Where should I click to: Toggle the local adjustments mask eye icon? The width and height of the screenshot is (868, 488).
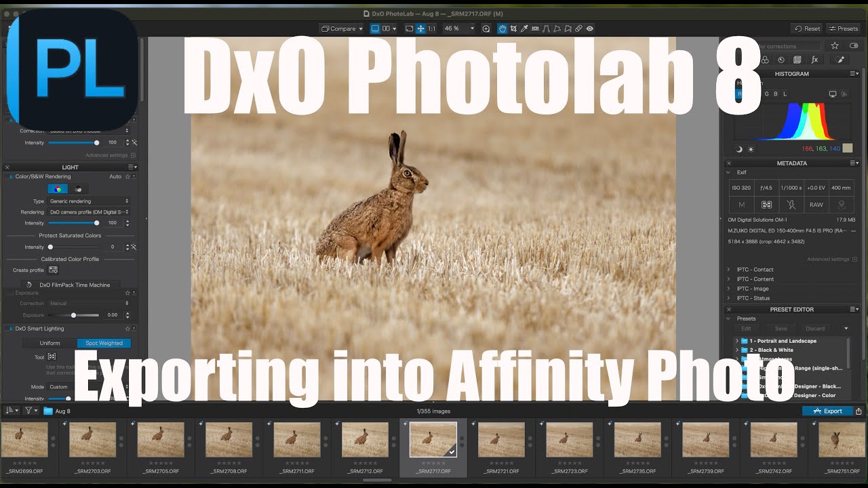pyautogui.click(x=589, y=28)
